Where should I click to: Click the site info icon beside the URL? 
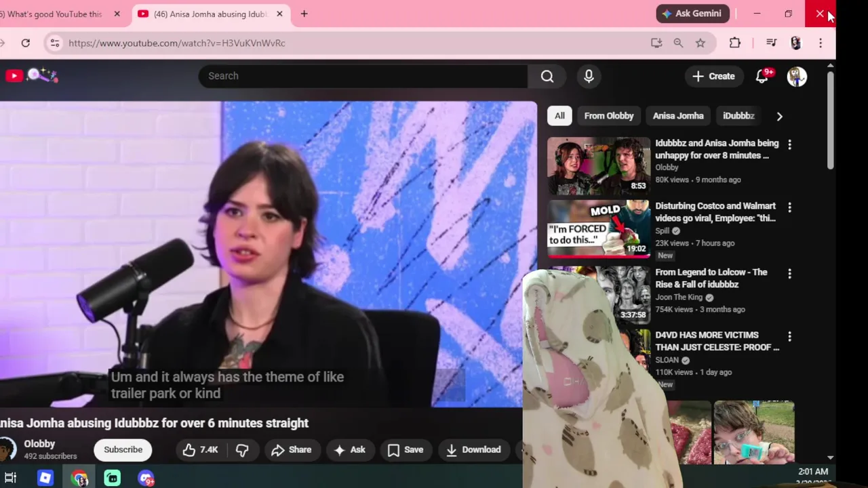55,43
